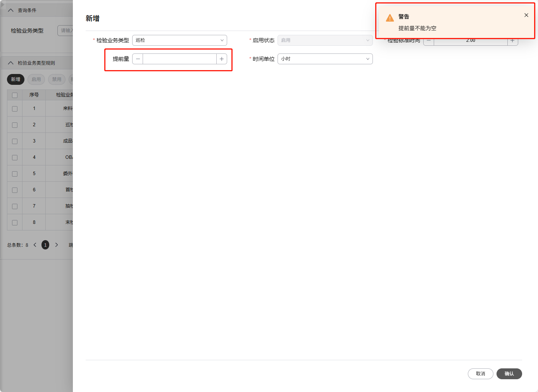Image resolution: width=538 pixels, height=392 pixels.
Task: Open the 检验业务类型 dropdown showing 巡检
Action: pyautogui.click(x=179, y=40)
